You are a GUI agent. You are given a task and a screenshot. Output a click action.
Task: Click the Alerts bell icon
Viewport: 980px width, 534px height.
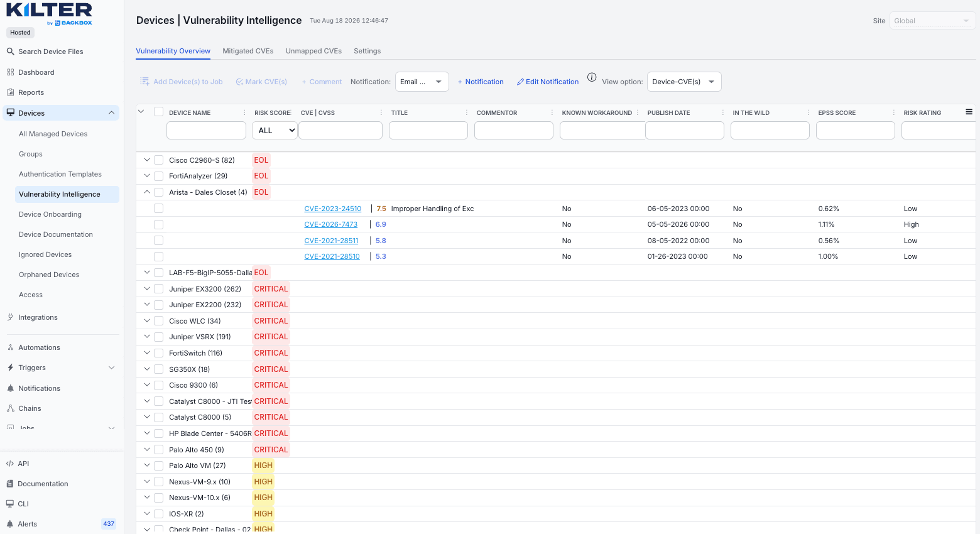9,524
